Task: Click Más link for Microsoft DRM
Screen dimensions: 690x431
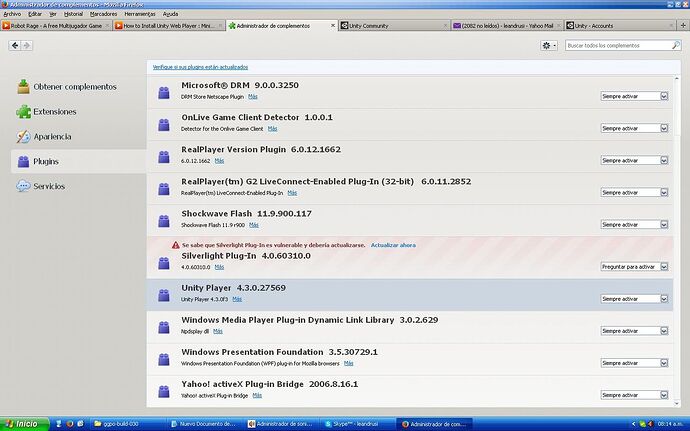Action: pyautogui.click(x=253, y=96)
